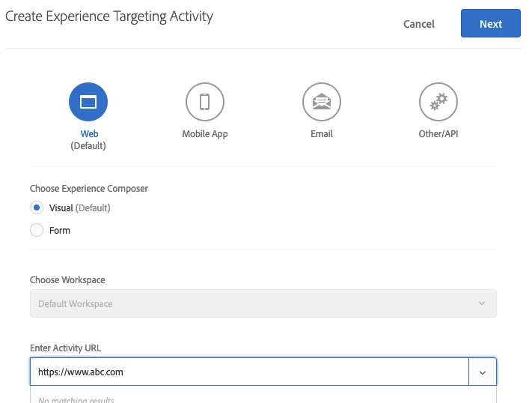Select the Other/API gears icon
This screenshot has width=532, height=403.
click(438, 102)
